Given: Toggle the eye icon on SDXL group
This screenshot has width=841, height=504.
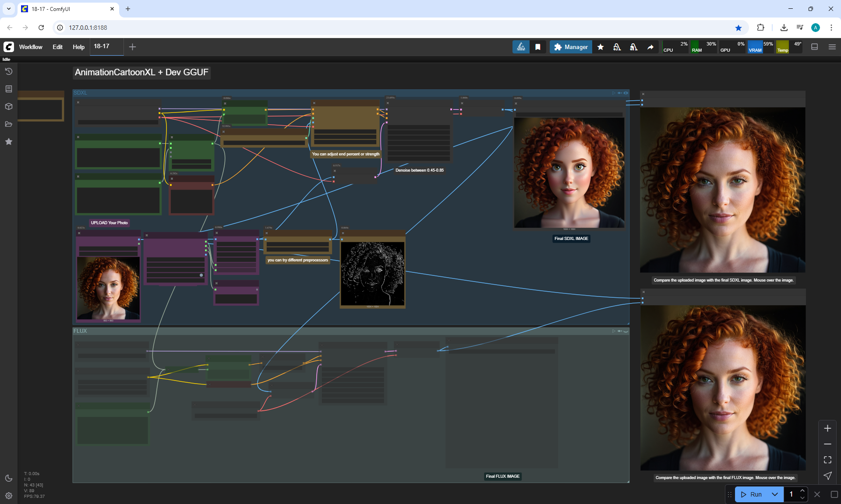Looking at the screenshot, I should [626, 93].
